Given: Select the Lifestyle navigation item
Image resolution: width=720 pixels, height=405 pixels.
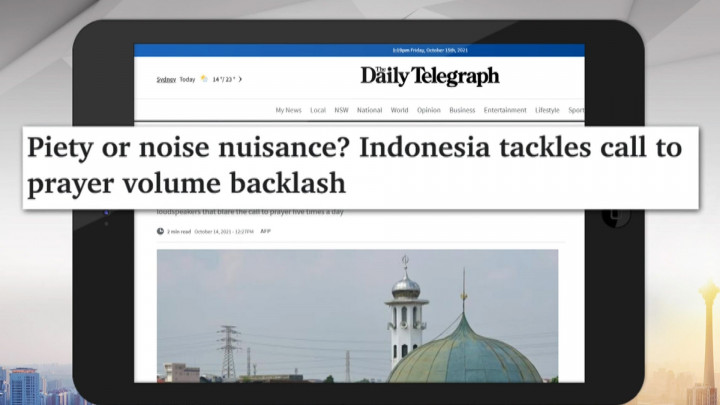Looking at the screenshot, I should point(547,110).
